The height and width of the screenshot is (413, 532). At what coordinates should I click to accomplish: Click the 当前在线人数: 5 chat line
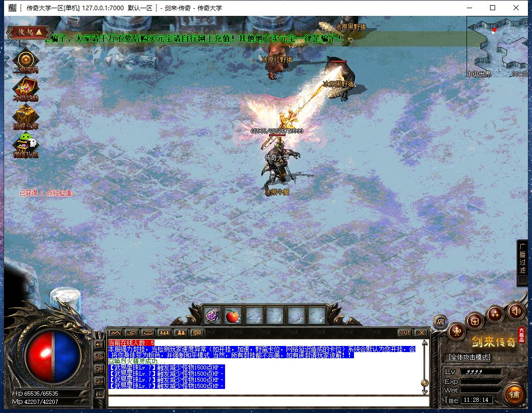coord(131,343)
